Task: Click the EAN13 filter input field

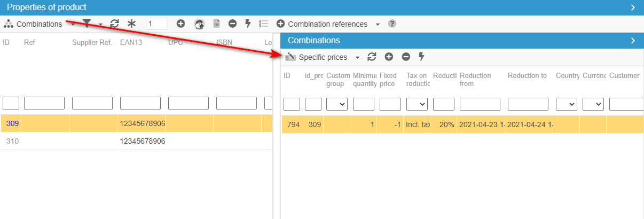Action: coord(140,103)
